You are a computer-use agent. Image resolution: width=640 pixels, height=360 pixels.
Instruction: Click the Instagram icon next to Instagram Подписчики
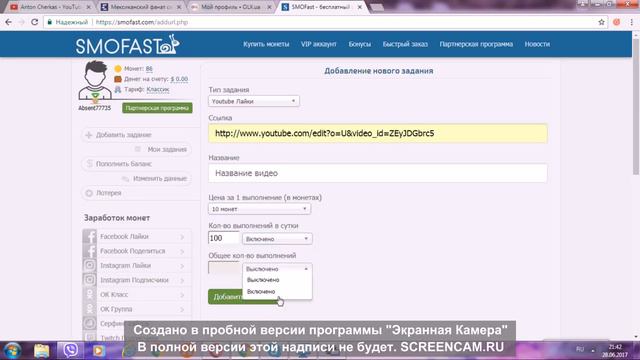[x=90, y=280]
